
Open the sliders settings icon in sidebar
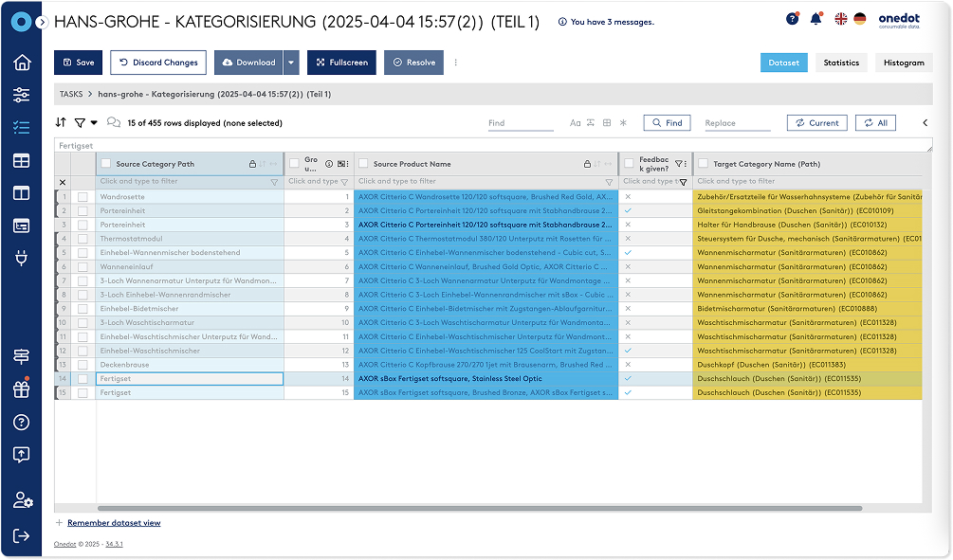tap(21, 94)
